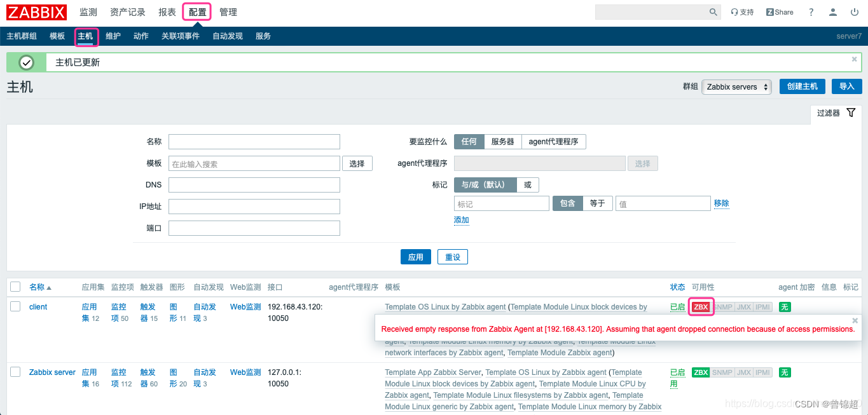Click green ZBX icon for Zabbix server
Image resolution: width=868 pixels, height=415 pixels.
(701, 372)
